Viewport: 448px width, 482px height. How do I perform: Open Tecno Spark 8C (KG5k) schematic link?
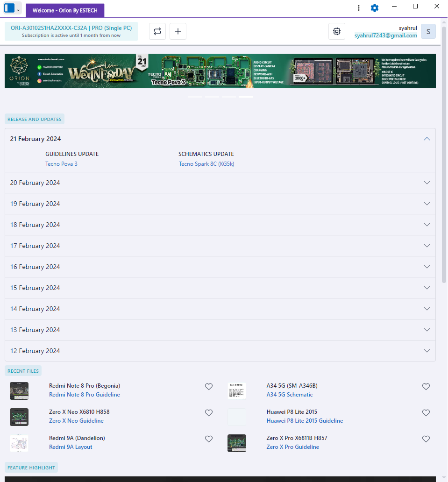tap(206, 164)
